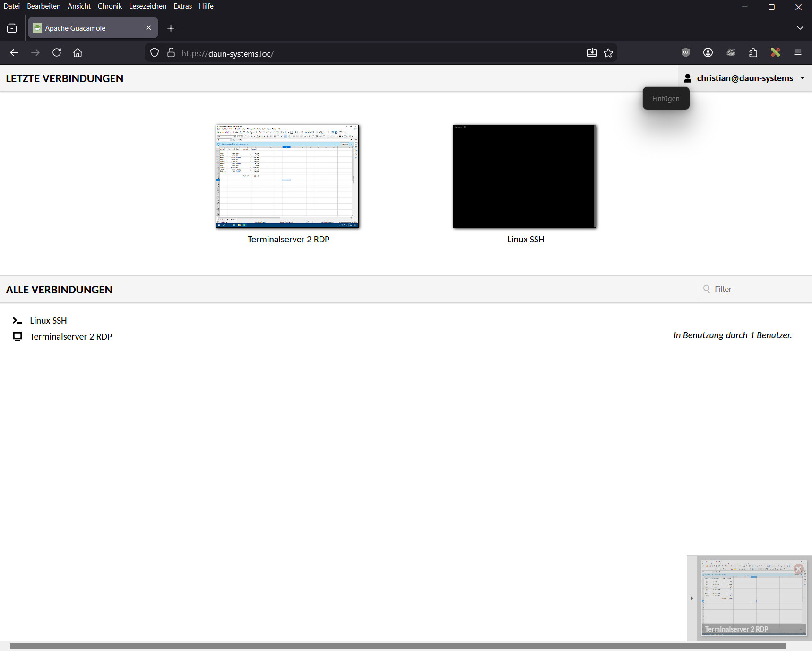This screenshot has width=812, height=651.
Task: Go to browser home page icon
Action: (78, 52)
